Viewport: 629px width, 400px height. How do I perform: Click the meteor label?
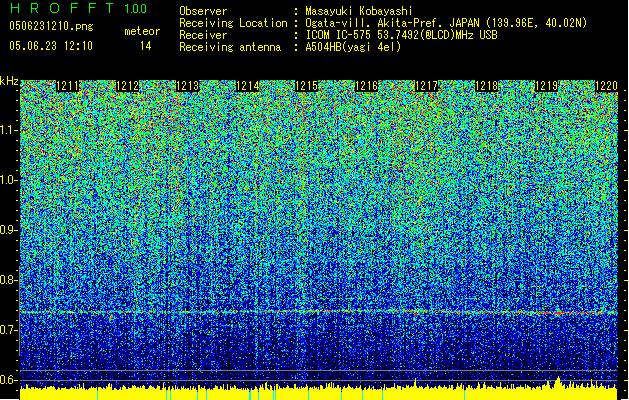[142, 31]
